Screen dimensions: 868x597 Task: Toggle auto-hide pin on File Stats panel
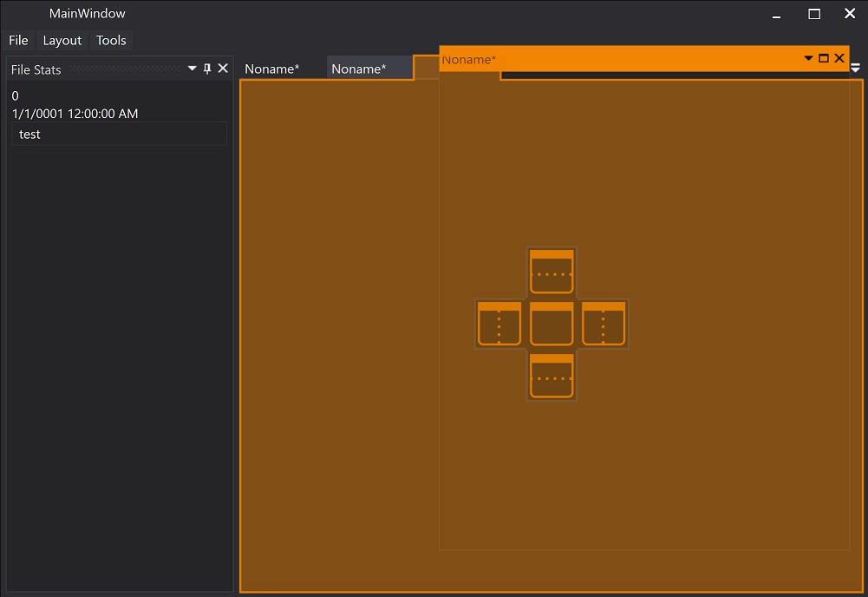[207, 69]
